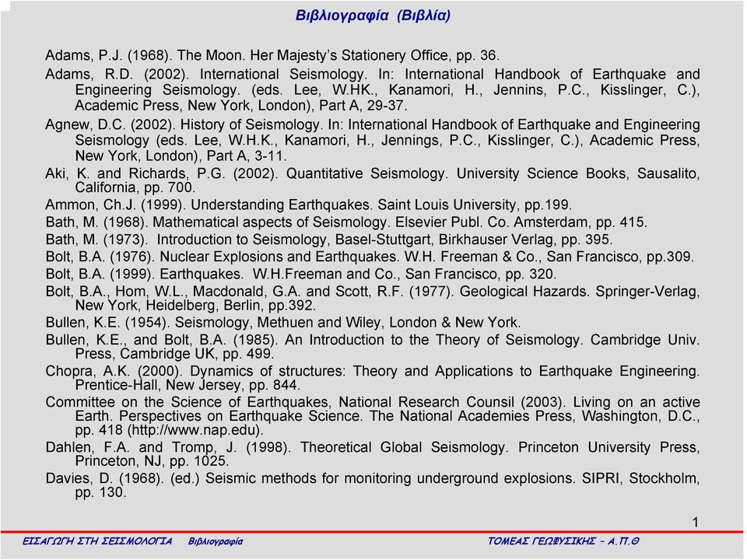The image size is (747, 560).
Task: Click footer text 'ΕΙΣΑΓΩΓΗ ΣΤΗ ΣΕΙΣΜΟΛΟΓΙΑ'
Action: (97, 541)
